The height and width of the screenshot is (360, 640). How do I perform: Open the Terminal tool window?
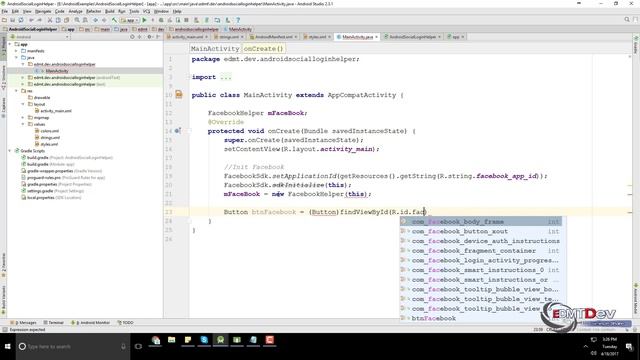point(53,322)
